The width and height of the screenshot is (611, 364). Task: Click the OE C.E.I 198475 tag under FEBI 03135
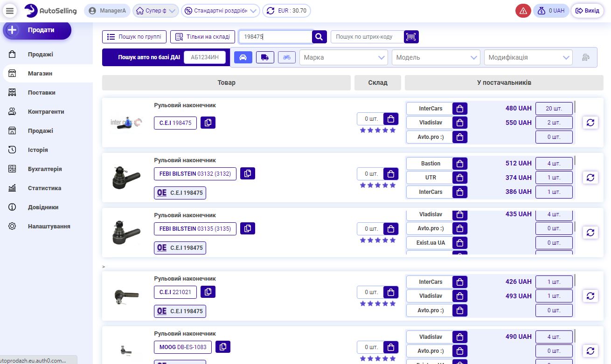pos(180,248)
